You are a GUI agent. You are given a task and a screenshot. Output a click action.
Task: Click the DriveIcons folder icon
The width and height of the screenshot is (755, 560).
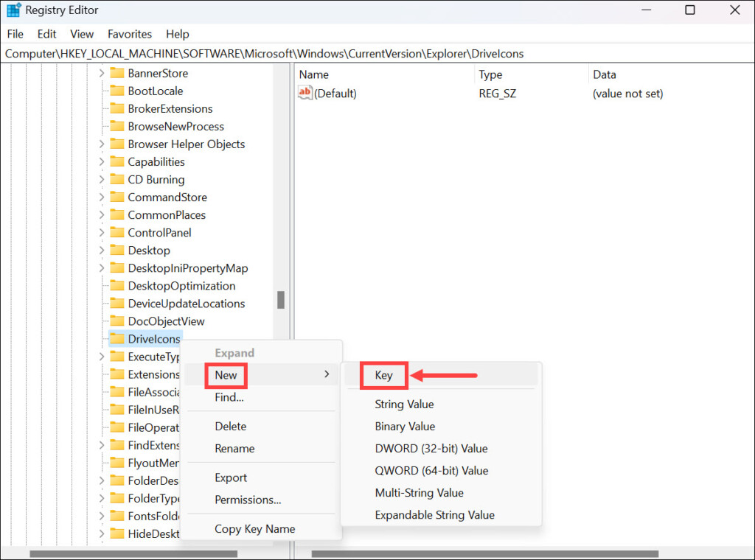[116, 339]
